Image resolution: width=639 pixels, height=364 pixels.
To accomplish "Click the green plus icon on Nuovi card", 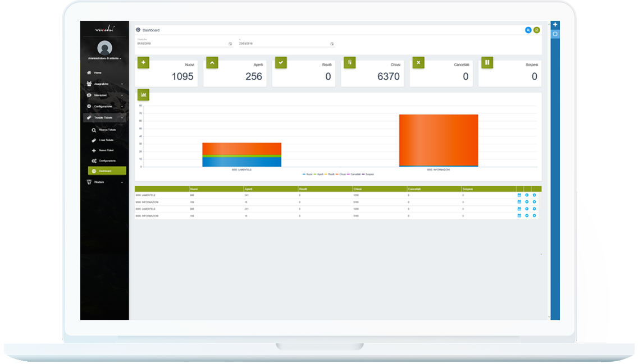I will (x=143, y=63).
